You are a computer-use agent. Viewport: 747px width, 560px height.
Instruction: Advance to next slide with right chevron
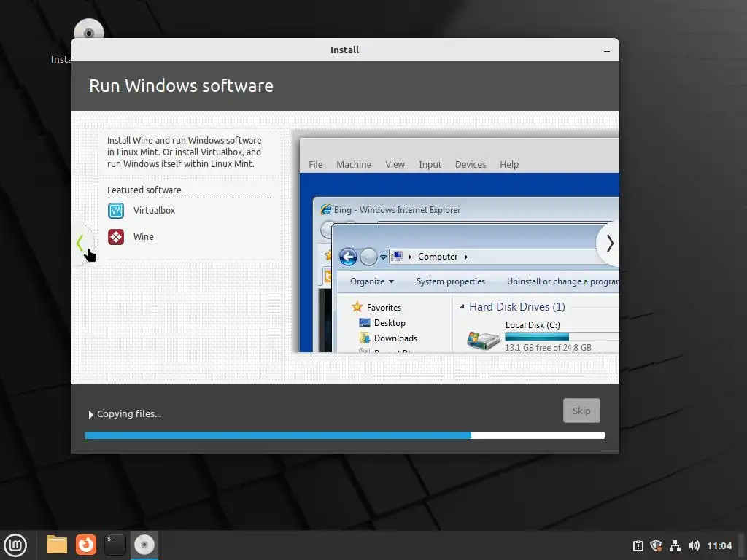coord(609,244)
